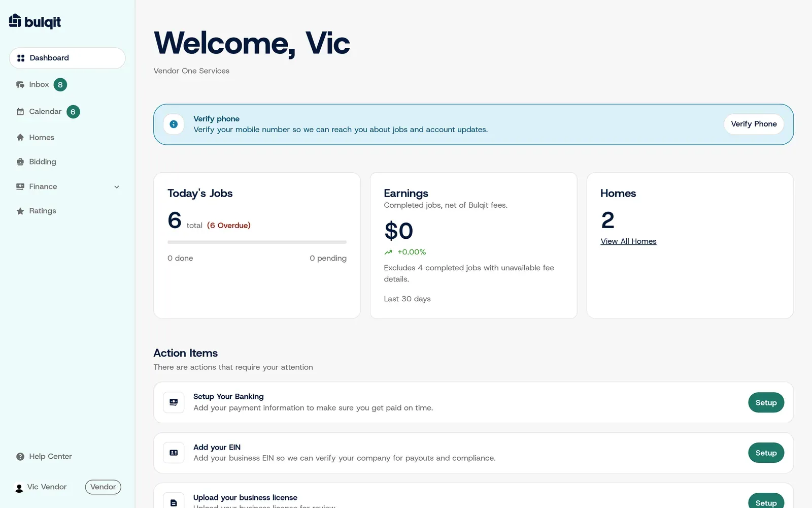Click the Homes house icon

point(20,138)
